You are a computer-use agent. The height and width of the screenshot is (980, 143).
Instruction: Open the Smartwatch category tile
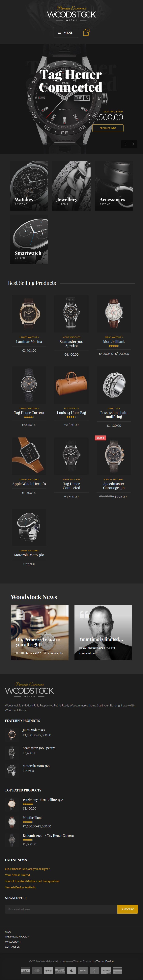[x=29, y=239]
